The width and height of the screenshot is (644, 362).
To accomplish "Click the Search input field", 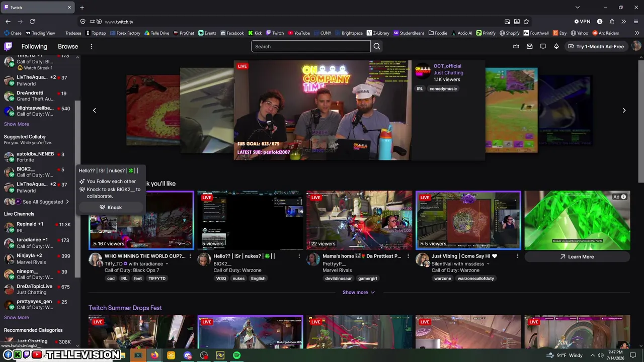I will [311, 46].
